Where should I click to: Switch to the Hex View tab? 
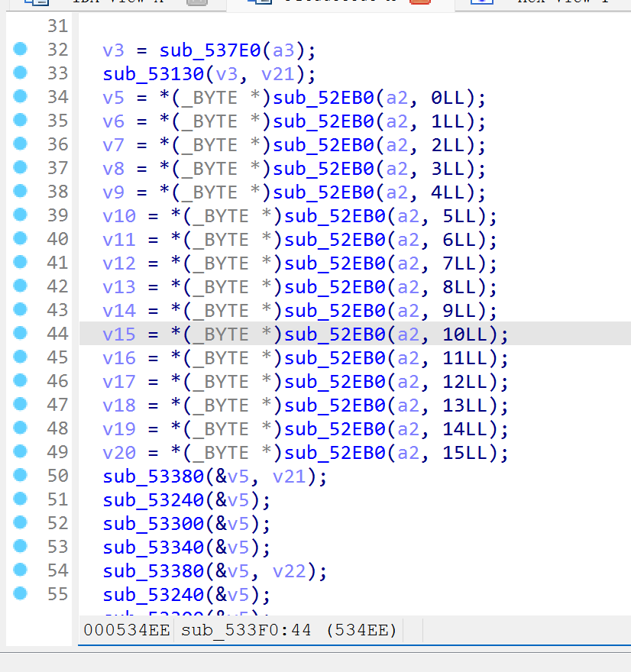(x=550, y=2)
